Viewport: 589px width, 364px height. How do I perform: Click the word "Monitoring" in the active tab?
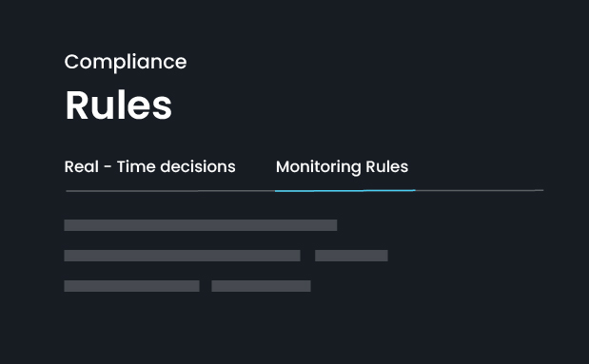318,167
